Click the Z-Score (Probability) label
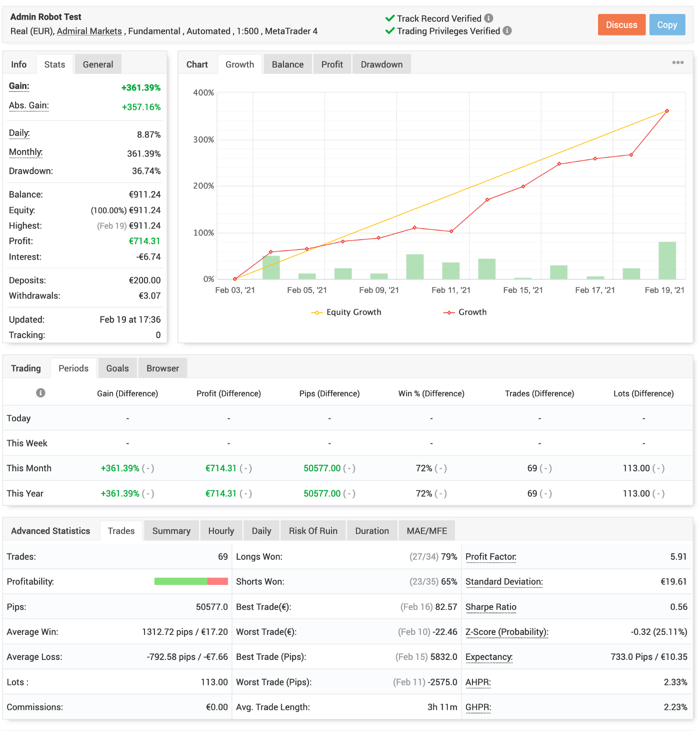The image size is (700, 731). pos(507,632)
